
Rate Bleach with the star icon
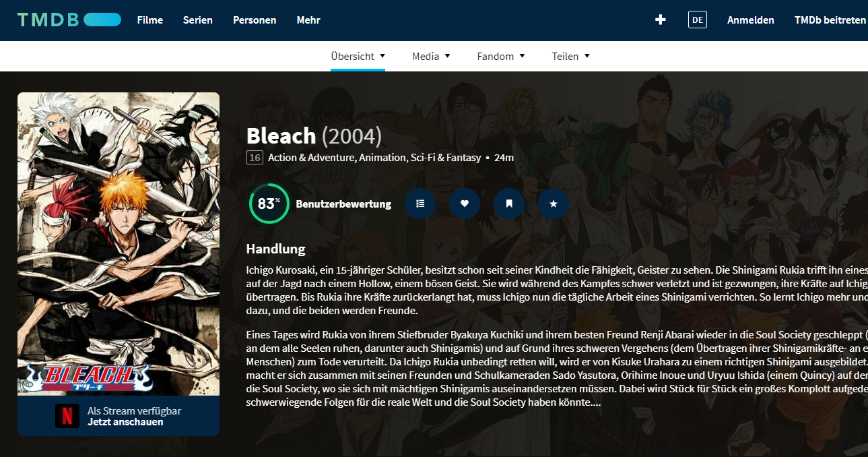[554, 203]
